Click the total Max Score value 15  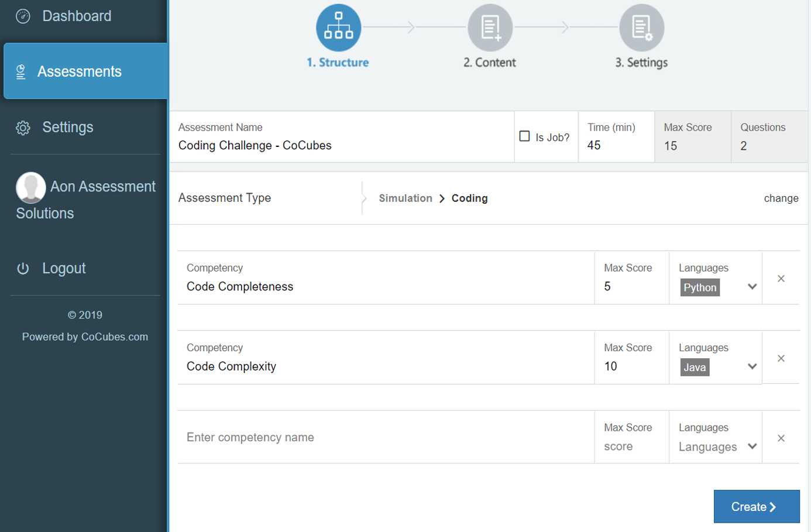pyautogui.click(x=671, y=146)
